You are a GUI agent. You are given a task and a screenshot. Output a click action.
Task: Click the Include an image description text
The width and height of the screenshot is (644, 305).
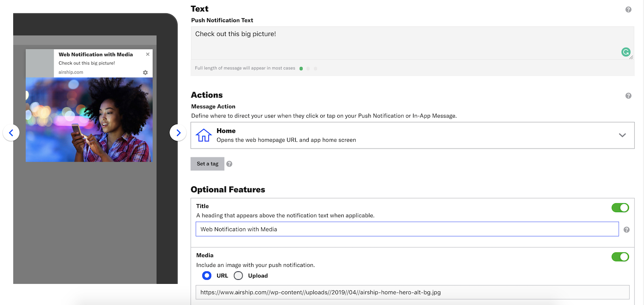tap(255, 265)
